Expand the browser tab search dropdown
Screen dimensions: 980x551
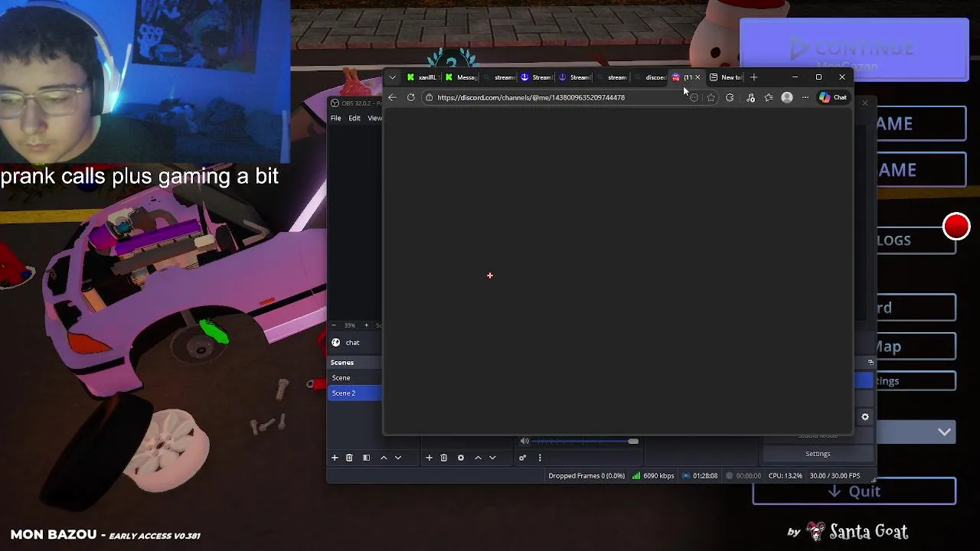click(x=392, y=77)
